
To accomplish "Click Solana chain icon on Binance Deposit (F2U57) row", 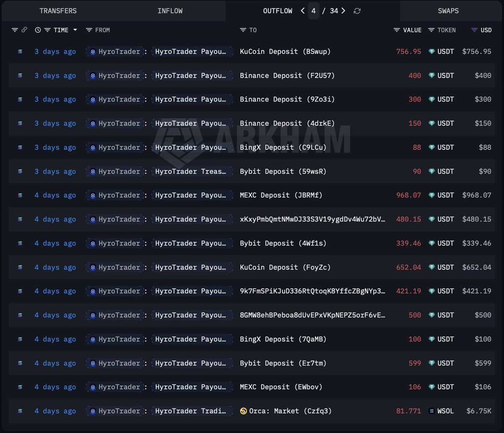I will coord(20,76).
